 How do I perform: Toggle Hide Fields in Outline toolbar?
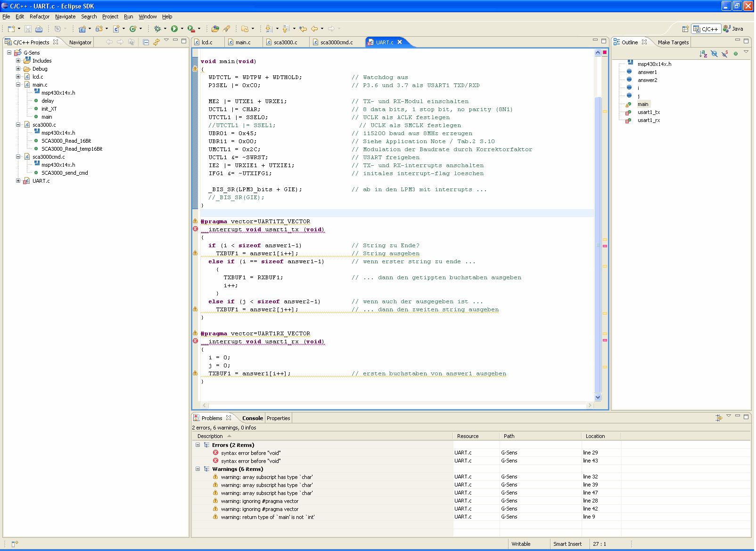714,54
